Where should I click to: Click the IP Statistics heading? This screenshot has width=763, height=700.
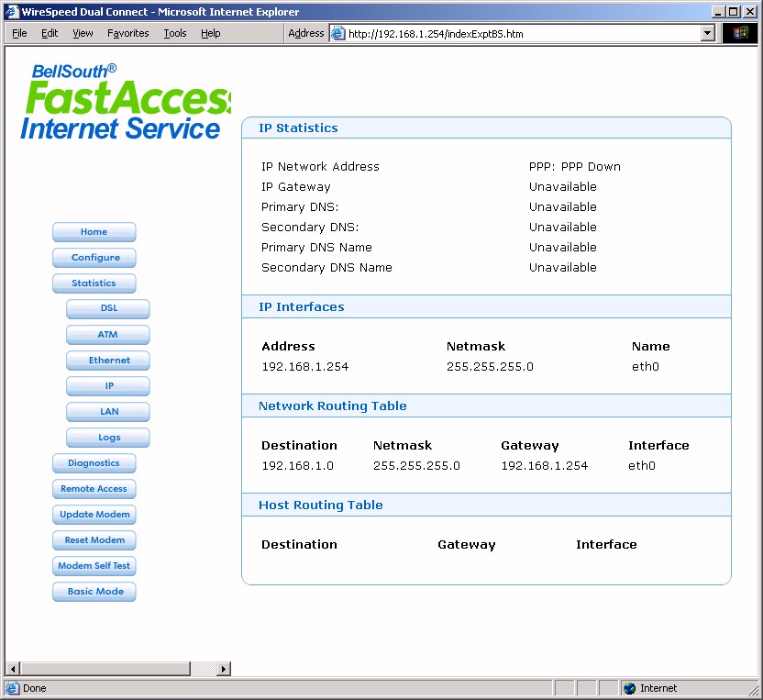298,128
